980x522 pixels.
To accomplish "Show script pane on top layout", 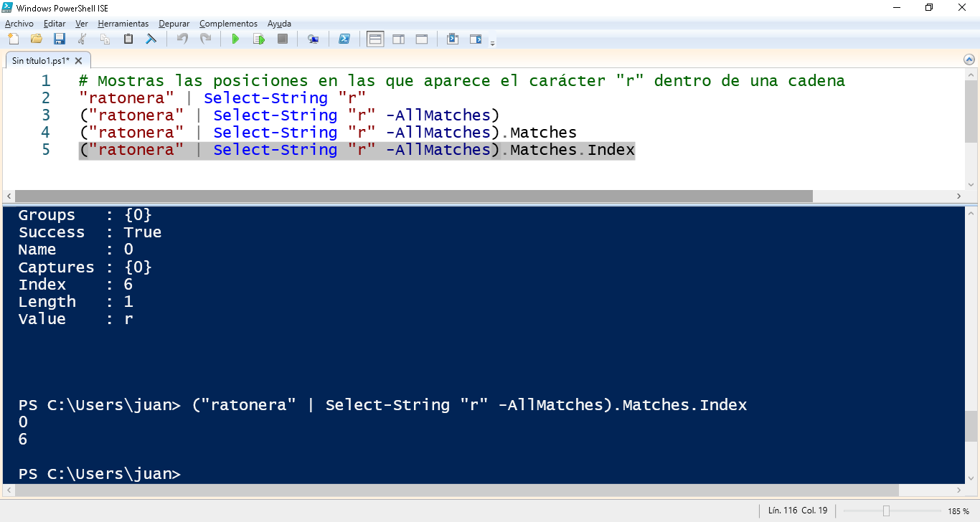I will tap(375, 39).
